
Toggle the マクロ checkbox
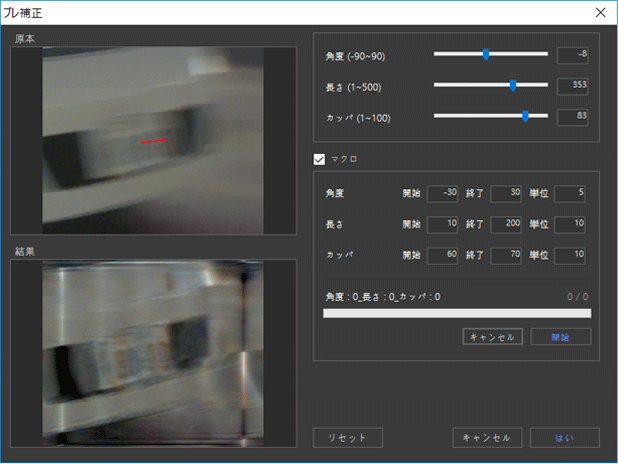coord(320,158)
